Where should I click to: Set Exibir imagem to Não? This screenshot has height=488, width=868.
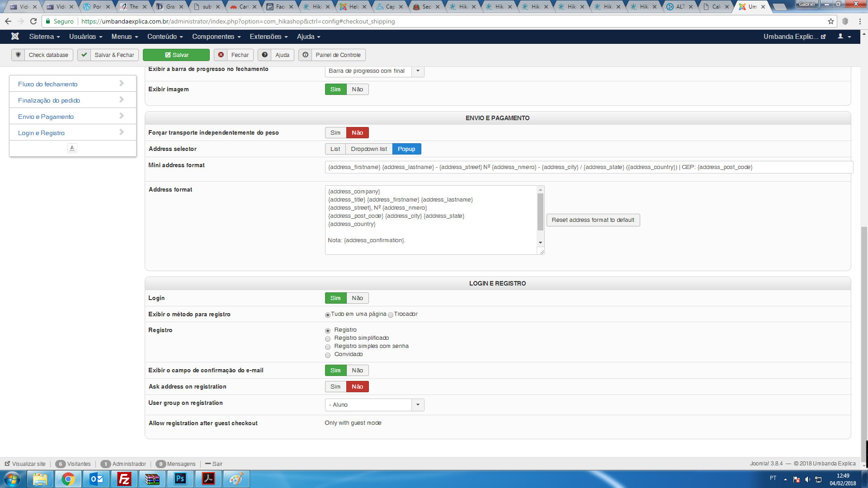tap(357, 89)
